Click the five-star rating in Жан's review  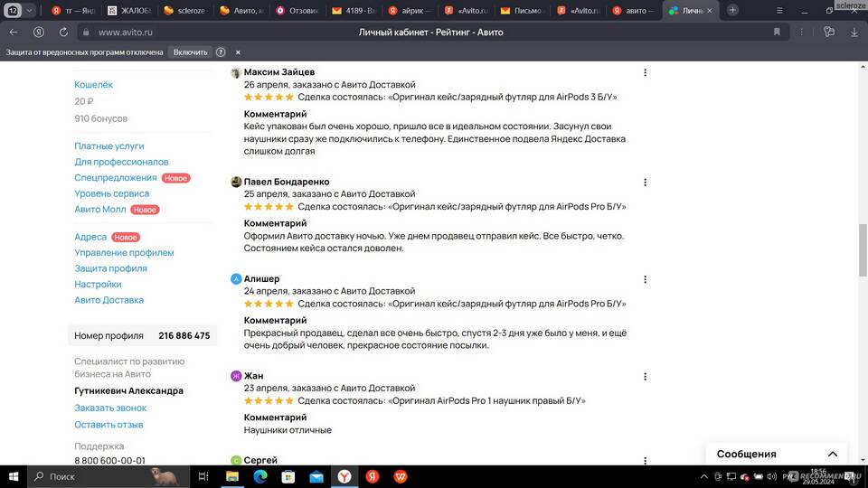coord(269,400)
